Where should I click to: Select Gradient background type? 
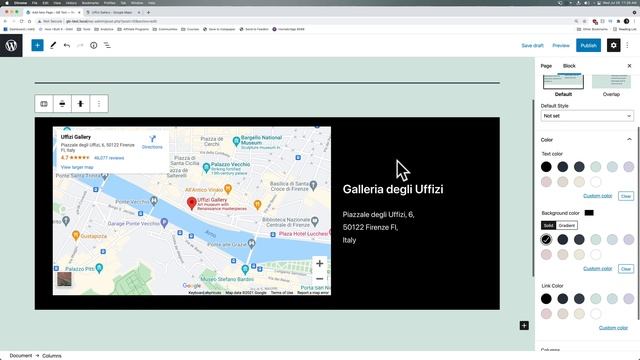[x=567, y=225]
